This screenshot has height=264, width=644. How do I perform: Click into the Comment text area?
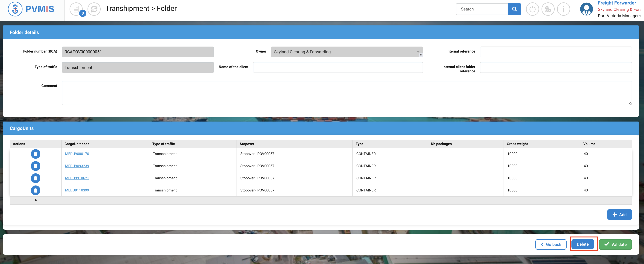click(346, 93)
